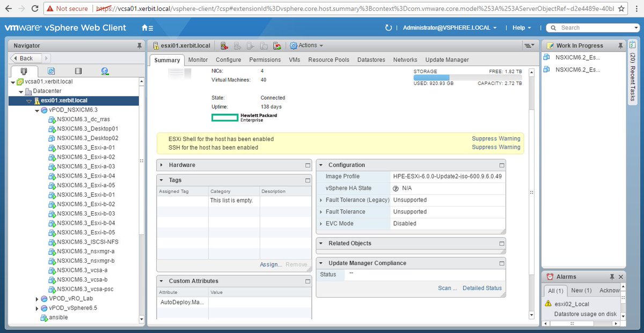This screenshot has width=644, height=333.
Task: Collapse the Related Objects section
Action: click(321, 243)
